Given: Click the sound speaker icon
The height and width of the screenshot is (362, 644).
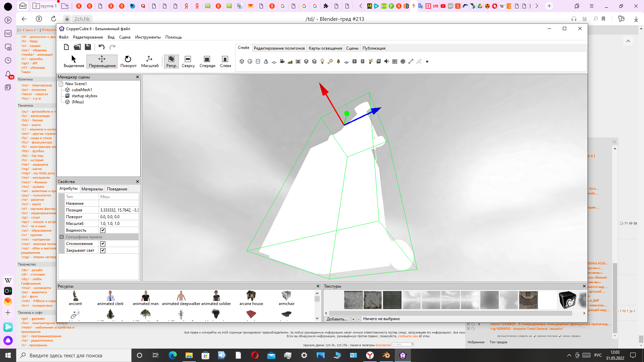Looking at the screenshot, I should click(387, 61).
